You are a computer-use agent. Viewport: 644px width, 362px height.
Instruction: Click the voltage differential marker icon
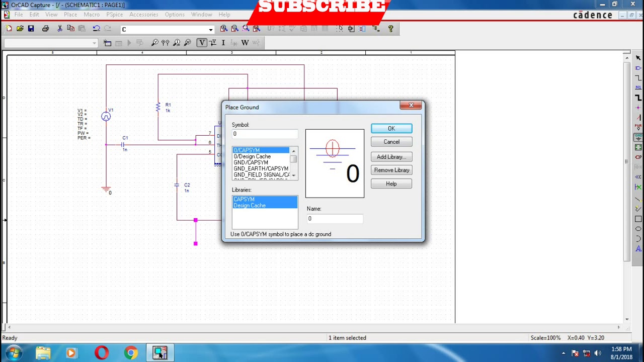166,43
